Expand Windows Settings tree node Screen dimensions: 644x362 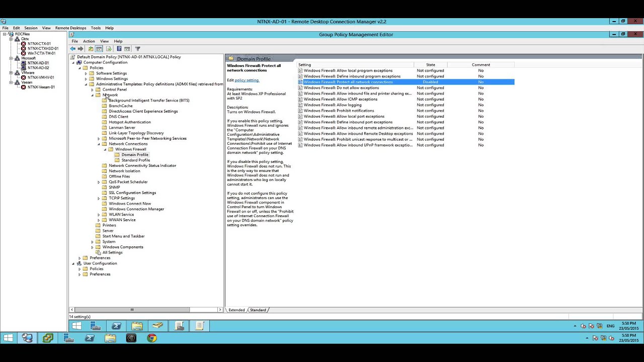[86, 79]
